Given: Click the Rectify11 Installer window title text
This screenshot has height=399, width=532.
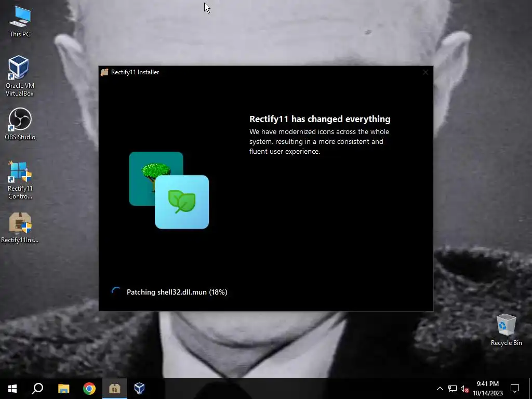Looking at the screenshot, I should pos(135,72).
